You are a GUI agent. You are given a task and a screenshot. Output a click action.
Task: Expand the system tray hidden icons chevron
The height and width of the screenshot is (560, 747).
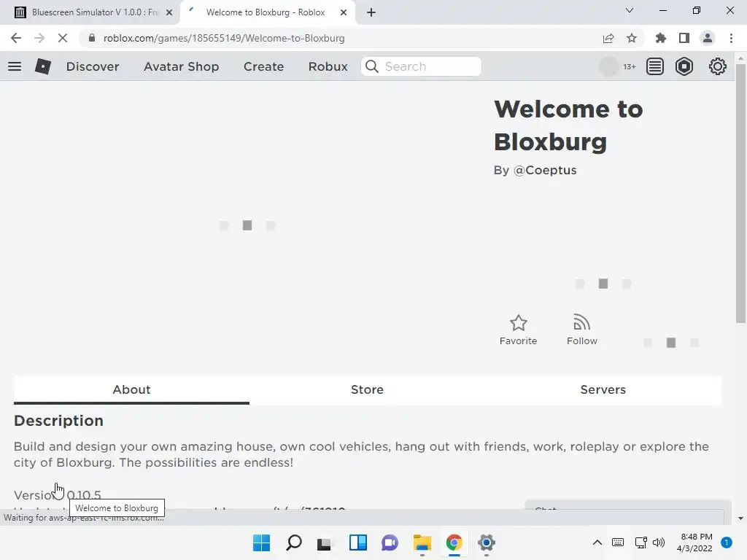pos(597,542)
